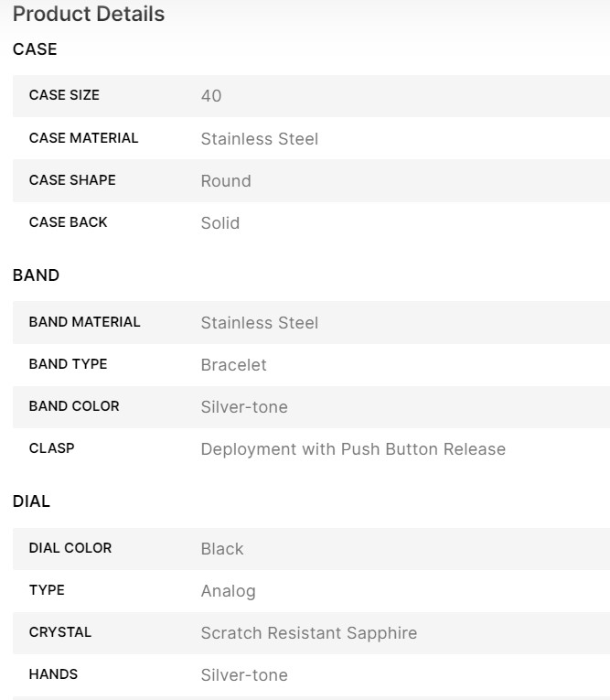The image size is (610, 700).
Task: Click the case size value 40
Action: pyautogui.click(x=211, y=96)
